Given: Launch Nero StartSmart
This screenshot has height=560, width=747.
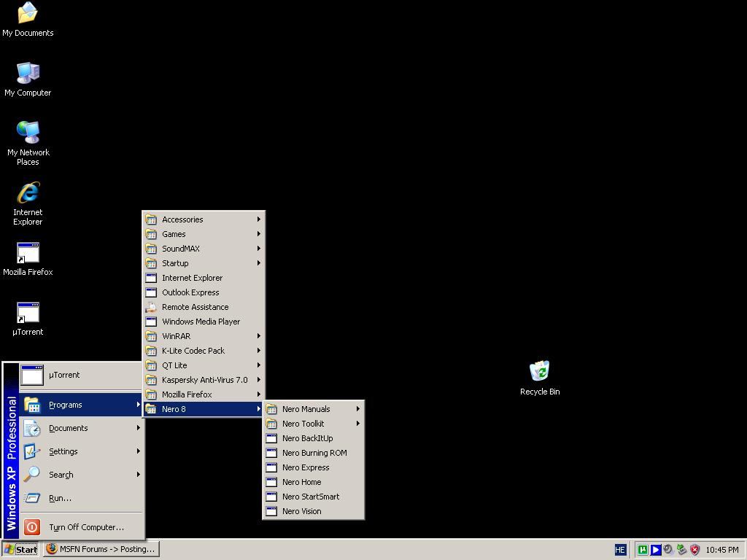Looking at the screenshot, I should point(314,497).
